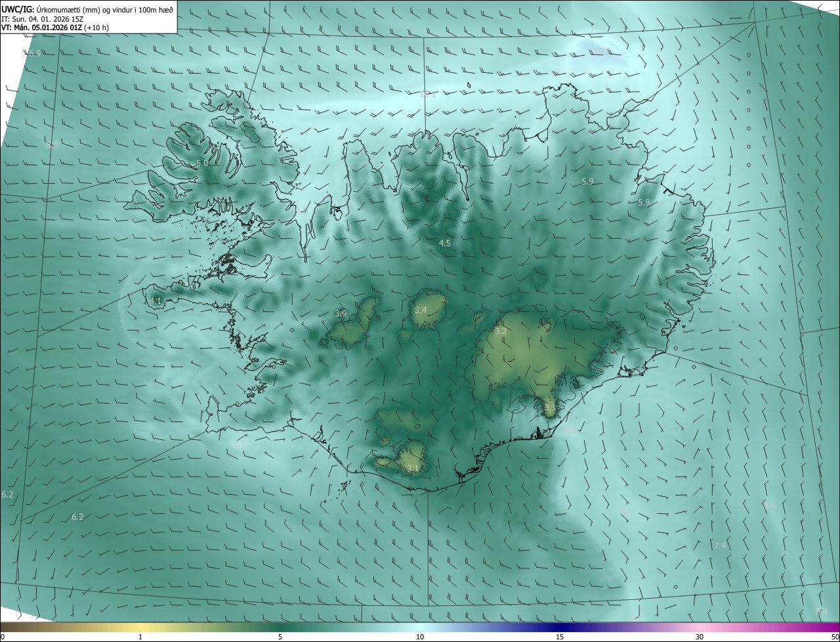The height and width of the screenshot is (642, 840).
Task: Click the initial time 'IT: Sun. 04. 01. 2026 15Z'
Action: pyautogui.click(x=43, y=18)
